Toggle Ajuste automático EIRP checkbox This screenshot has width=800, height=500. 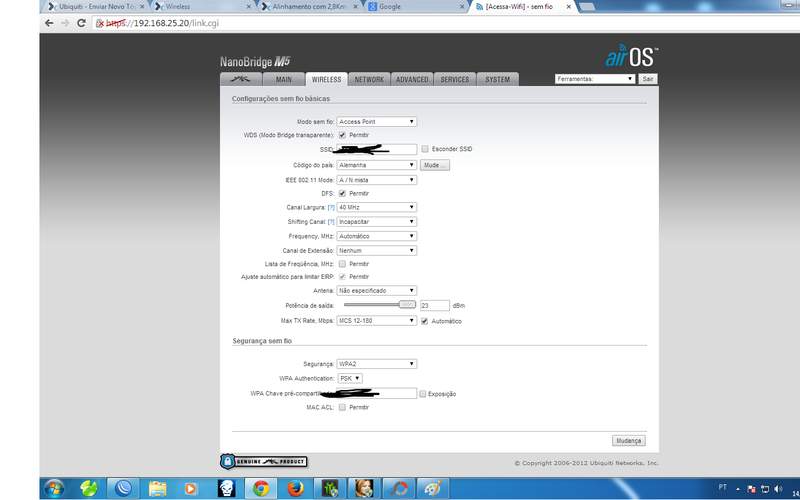coord(342,277)
